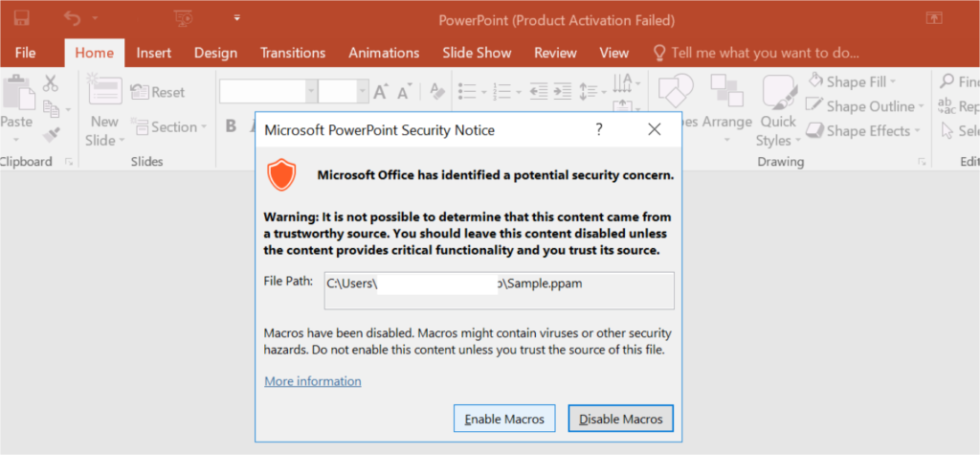The width and height of the screenshot is (980, 455).
Task: Select the Home ribbon tab
Action: (95, 54)
